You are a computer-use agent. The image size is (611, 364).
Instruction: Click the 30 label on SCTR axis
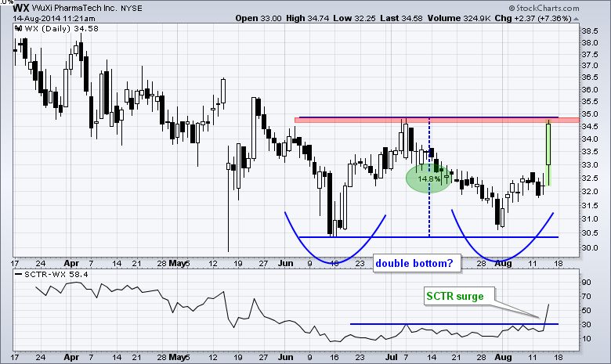586,324
